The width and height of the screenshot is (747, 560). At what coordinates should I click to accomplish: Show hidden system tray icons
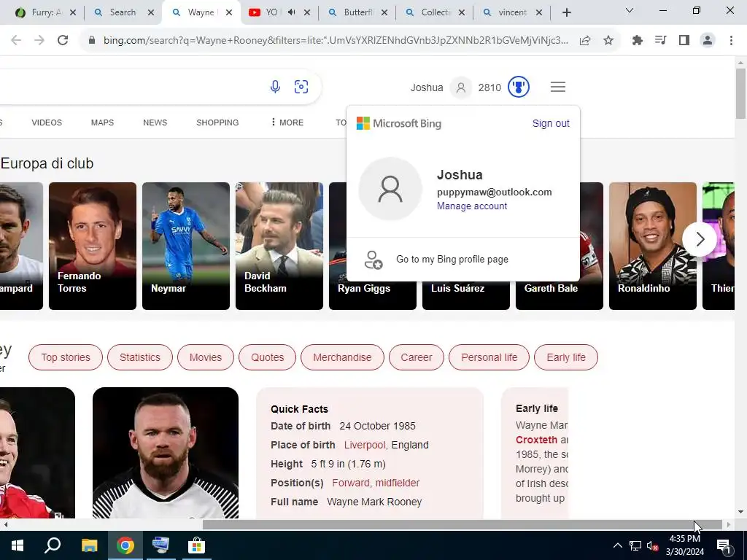tap(617, 545)
